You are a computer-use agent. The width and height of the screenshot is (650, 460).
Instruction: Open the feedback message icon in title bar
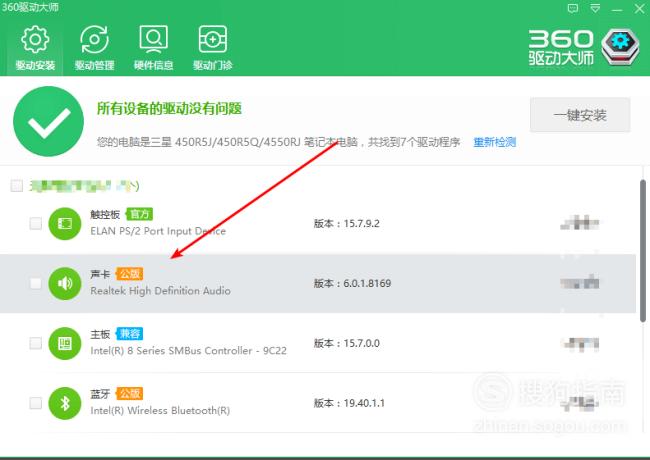point(573,8)
